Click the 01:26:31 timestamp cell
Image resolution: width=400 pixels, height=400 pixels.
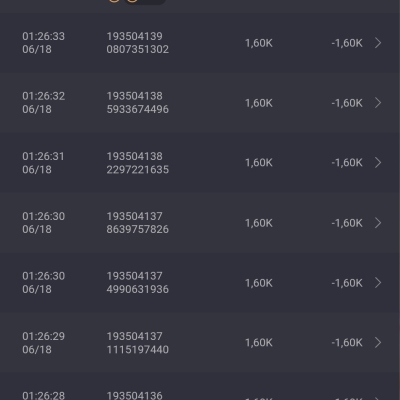[x=44, y=163]
